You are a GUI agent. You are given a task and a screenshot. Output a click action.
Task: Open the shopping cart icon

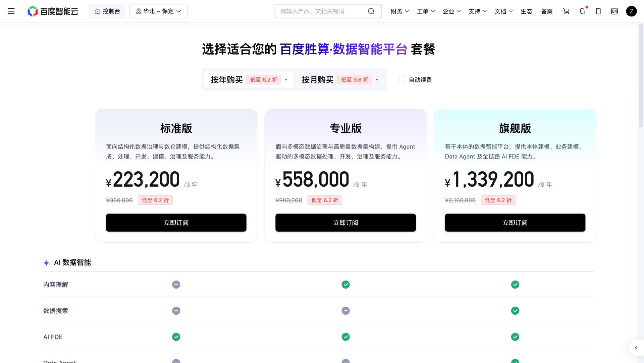tap(566, 11)
